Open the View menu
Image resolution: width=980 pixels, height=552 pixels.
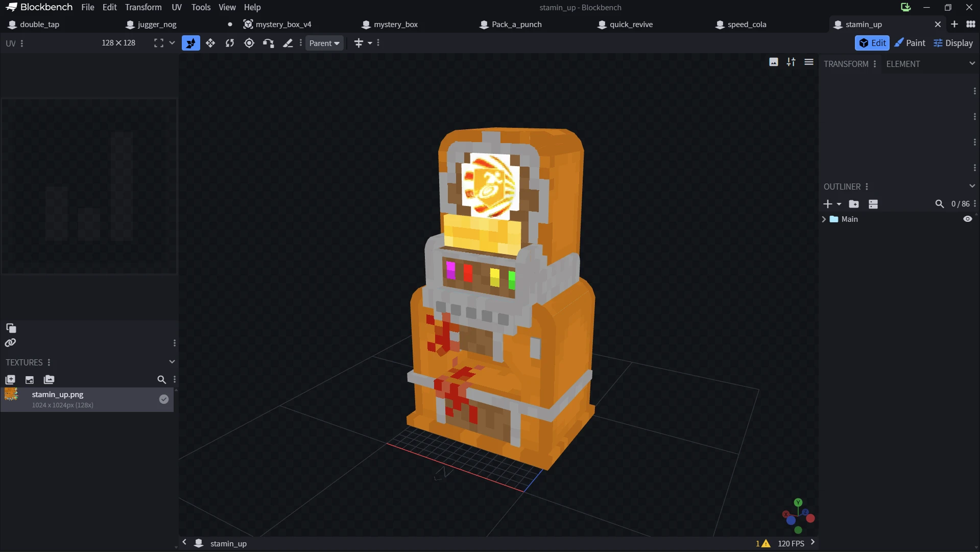click(227, 7)
